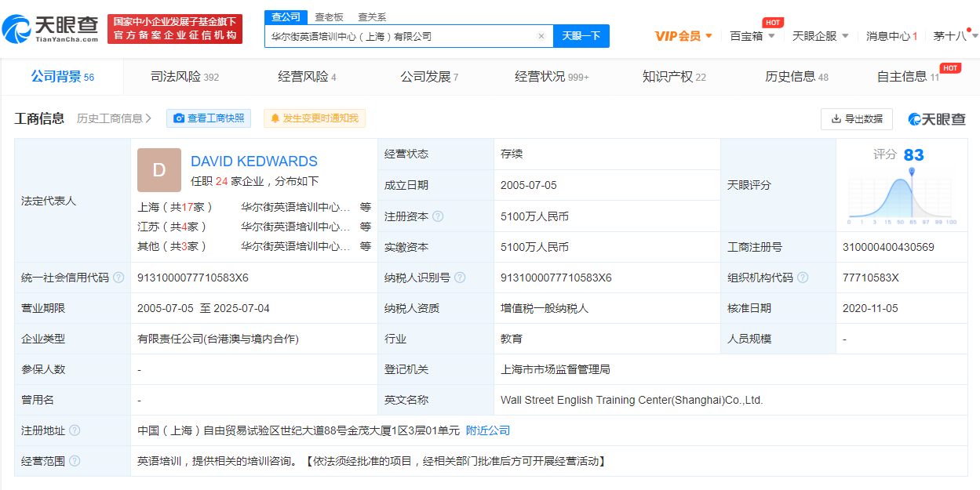Click 等 at the end of the 其他 row
Viewport: 980px width, 490px height.
366,246
